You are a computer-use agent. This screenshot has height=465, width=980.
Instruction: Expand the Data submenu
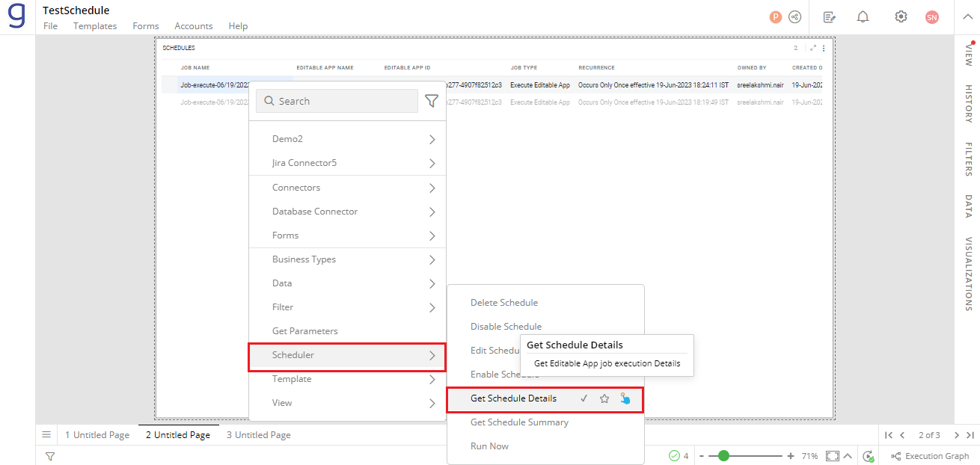coord(347,283)
